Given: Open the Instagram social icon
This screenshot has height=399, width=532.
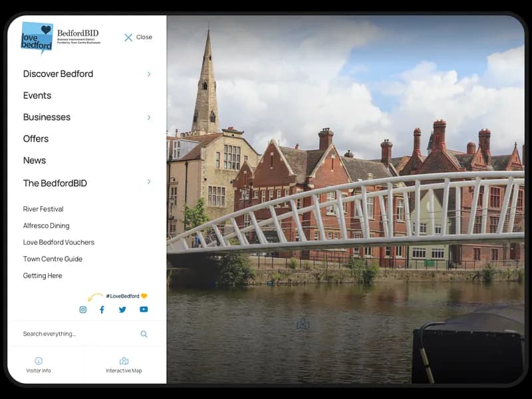Looking at the screenshot, I should point(82,309).
